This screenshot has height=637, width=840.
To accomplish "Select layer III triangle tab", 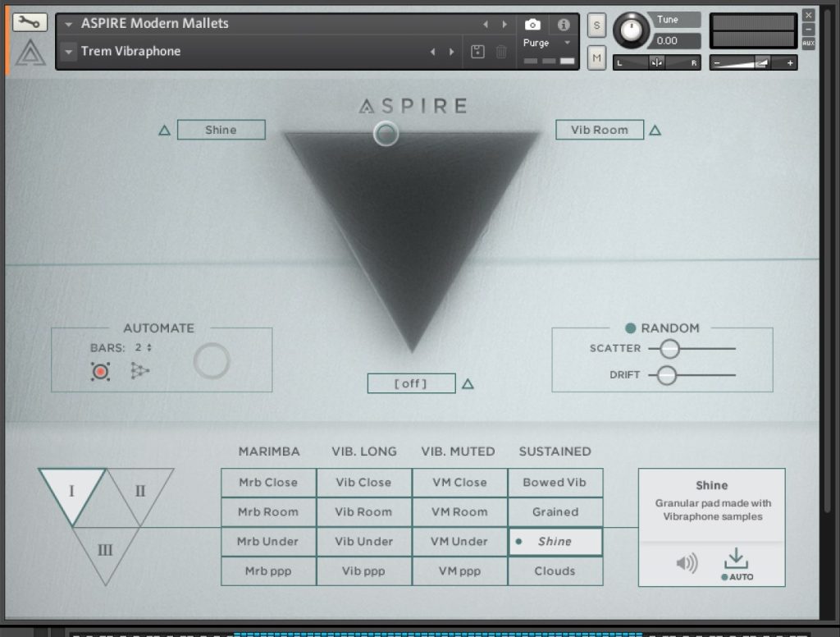I will 105,550.
